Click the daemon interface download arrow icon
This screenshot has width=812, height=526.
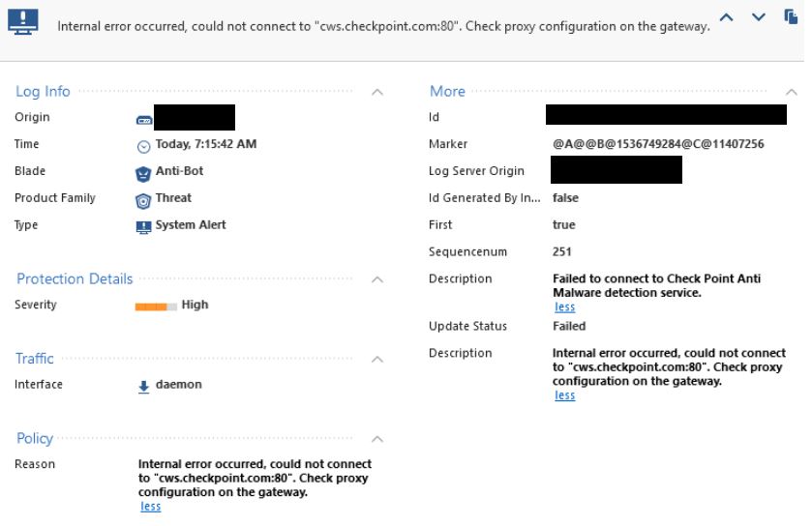pos(143,387)
